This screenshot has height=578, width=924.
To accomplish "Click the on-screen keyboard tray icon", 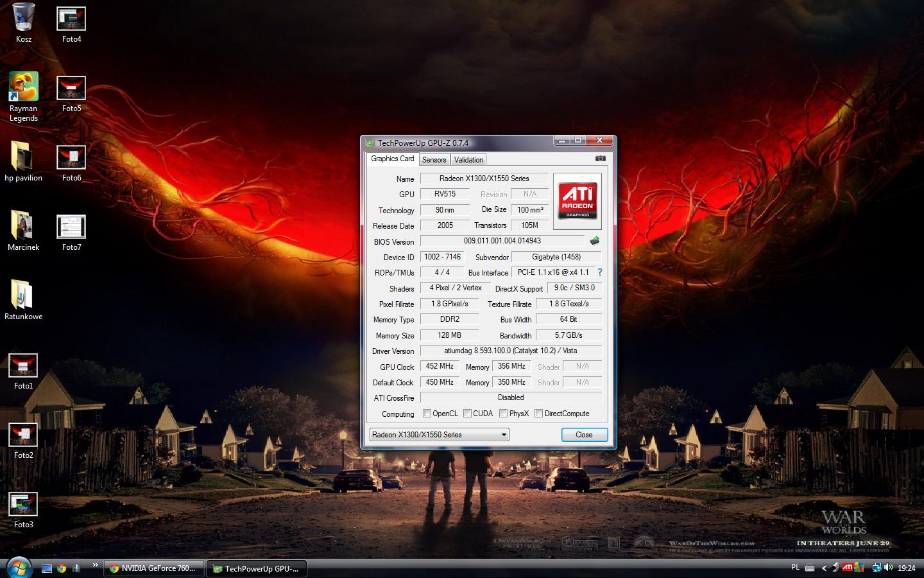I will click(x=810, y=568).
